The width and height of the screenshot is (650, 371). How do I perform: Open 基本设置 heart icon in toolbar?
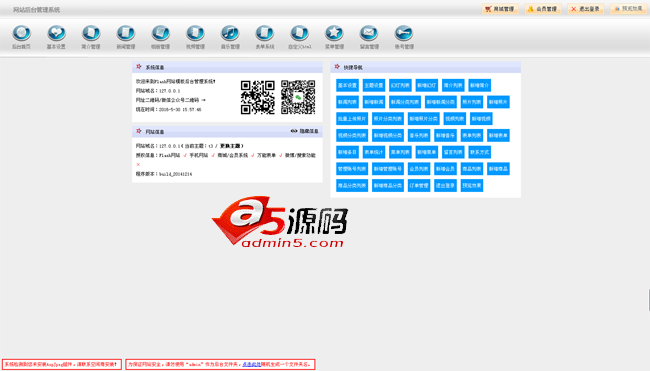coord(56,33)
